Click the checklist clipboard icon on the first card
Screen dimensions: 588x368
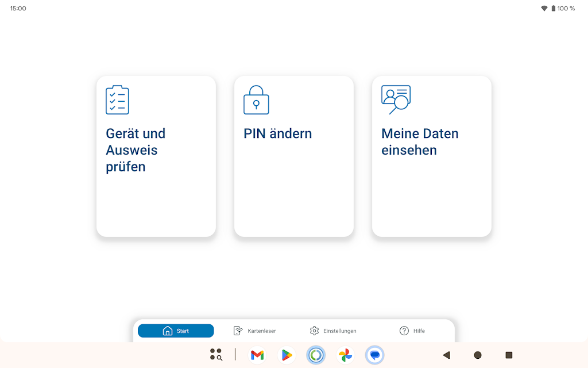point(117,100)
